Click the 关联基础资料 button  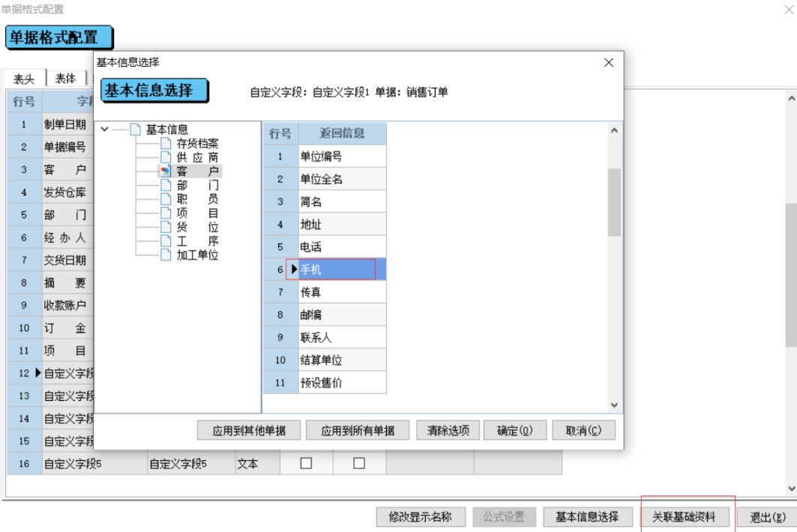[x=687, y=517]
